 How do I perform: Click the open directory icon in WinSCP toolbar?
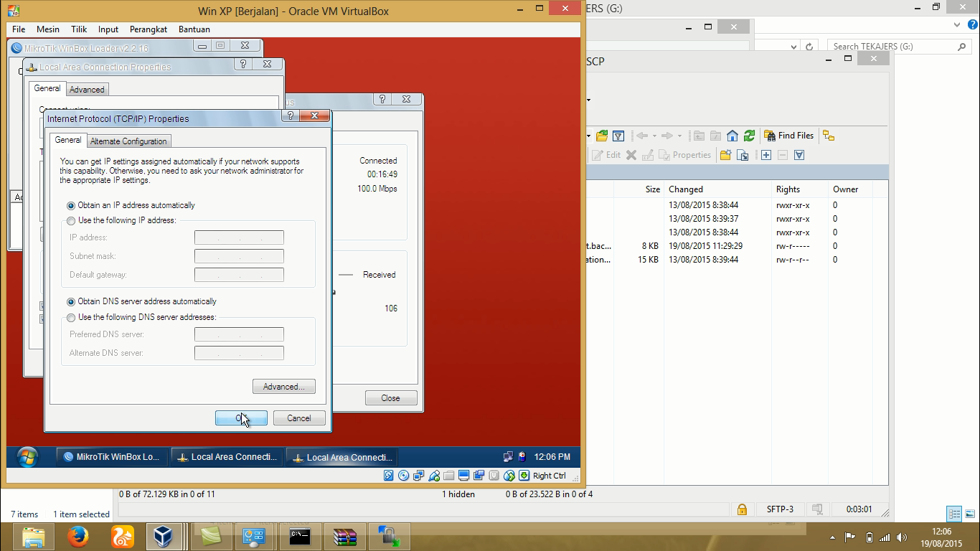point(602,136)
